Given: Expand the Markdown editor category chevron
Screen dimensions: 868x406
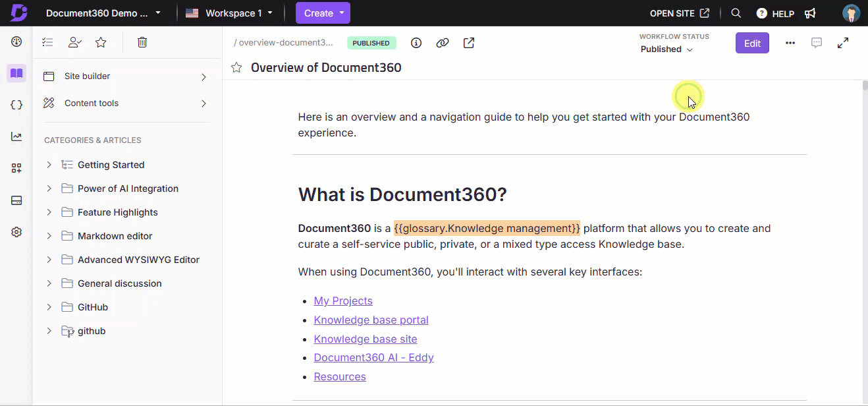Looking at the screenshot, I should (49, 236).
